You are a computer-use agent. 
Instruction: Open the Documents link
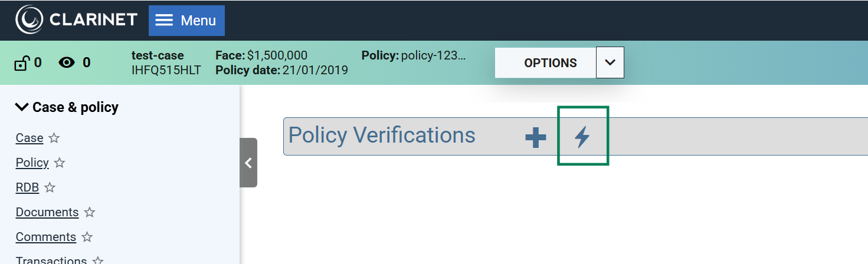pyautogui.click(x=47, y=212)
